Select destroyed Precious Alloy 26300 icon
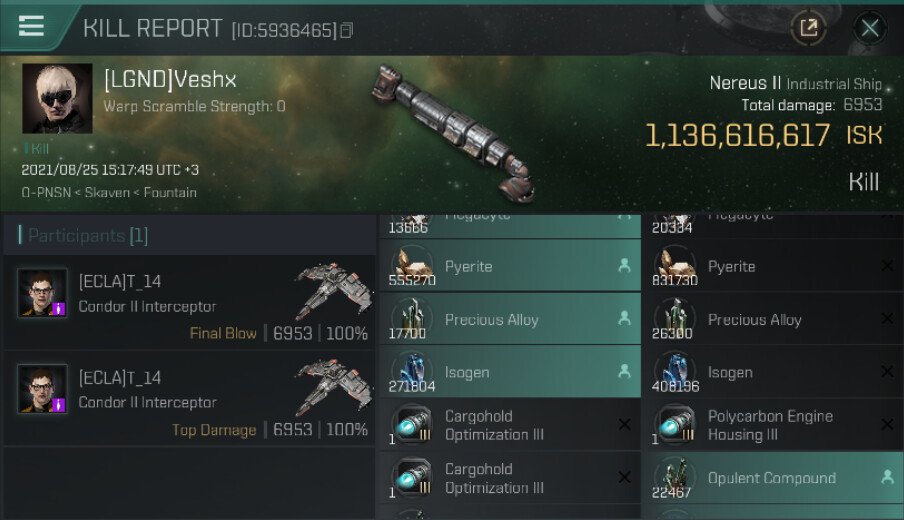 click(675, 319)
